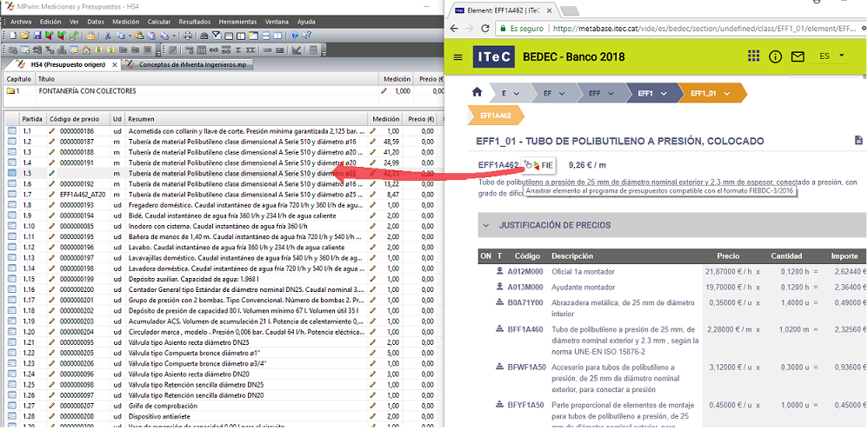Open search with the binoculars icon

tap(204, 36)
